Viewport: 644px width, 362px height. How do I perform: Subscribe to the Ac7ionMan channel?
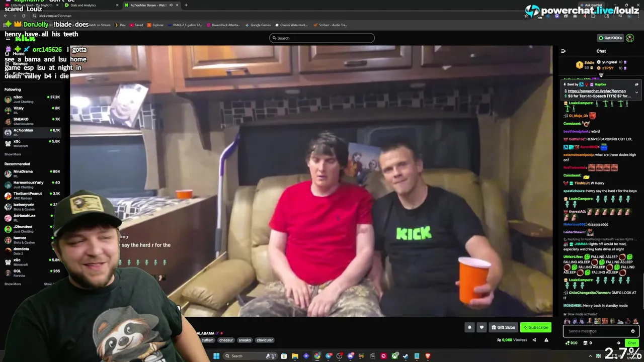tap(535, 327)
